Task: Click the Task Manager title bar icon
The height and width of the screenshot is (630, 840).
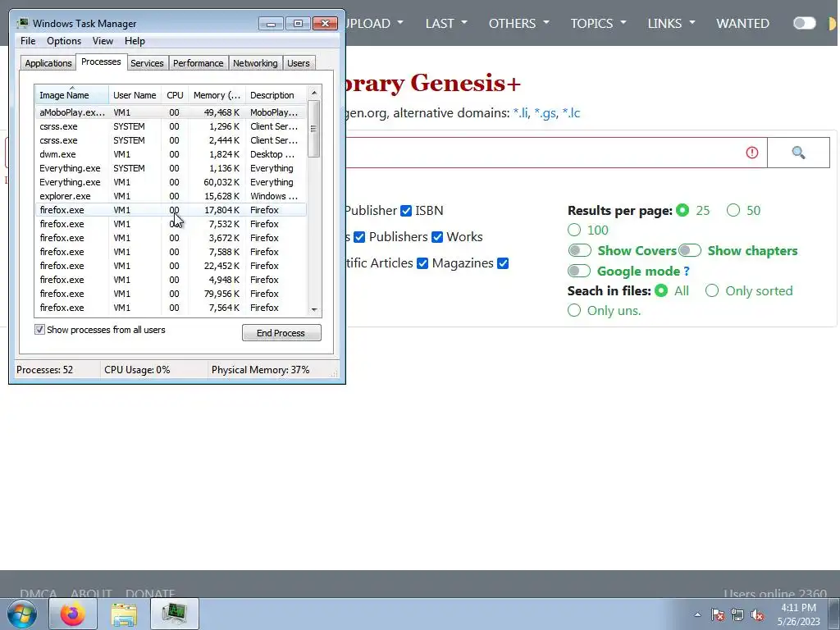Action: click(22, 24)
